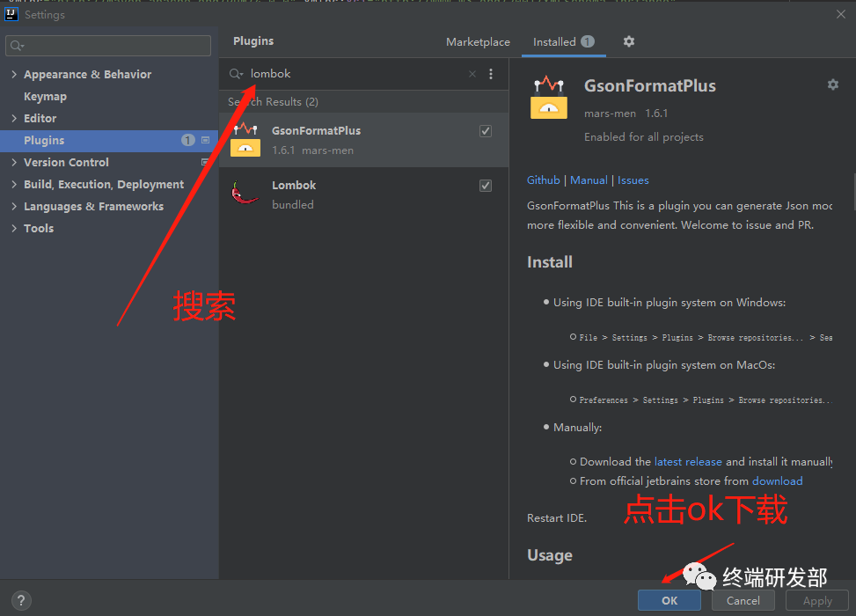Open the help question mark button
856x616 pixels.
[x=21, y=601]
